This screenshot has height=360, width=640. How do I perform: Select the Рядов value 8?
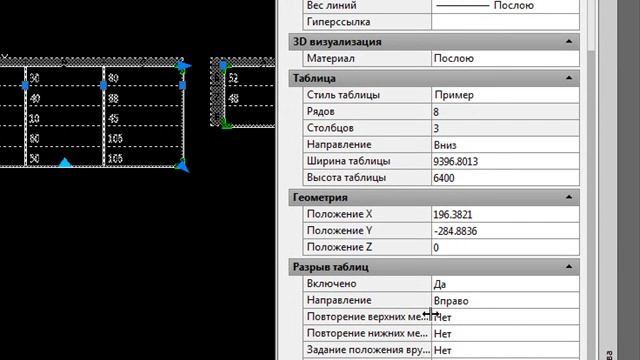[x=505, y=112]
